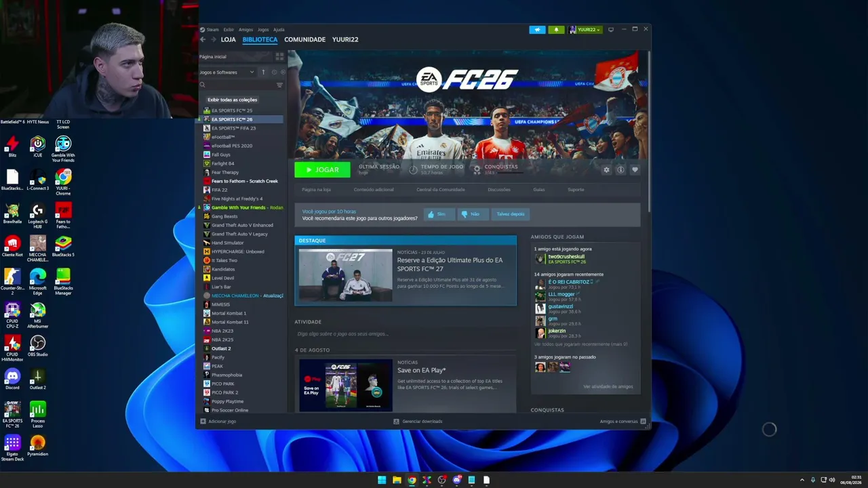Switch library to grid view icon
Viewport: 868px width, 488px height.
pos(279,57)
